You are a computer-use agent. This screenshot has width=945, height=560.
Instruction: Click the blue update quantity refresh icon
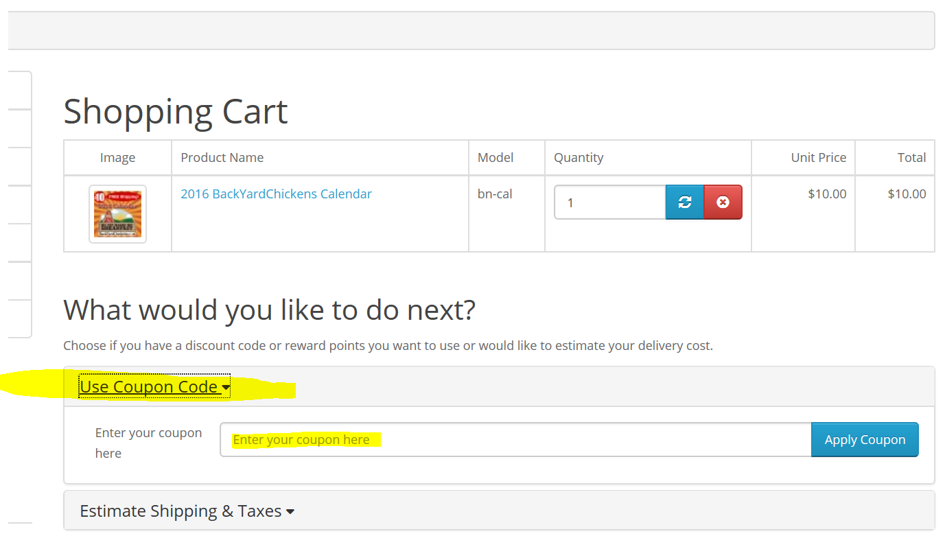click(684, 202)
